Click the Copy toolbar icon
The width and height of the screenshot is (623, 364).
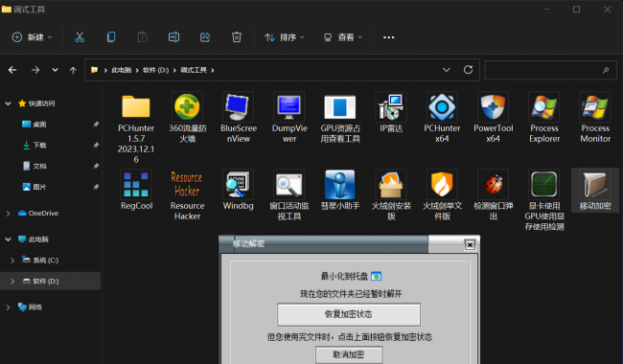[111, 37]
